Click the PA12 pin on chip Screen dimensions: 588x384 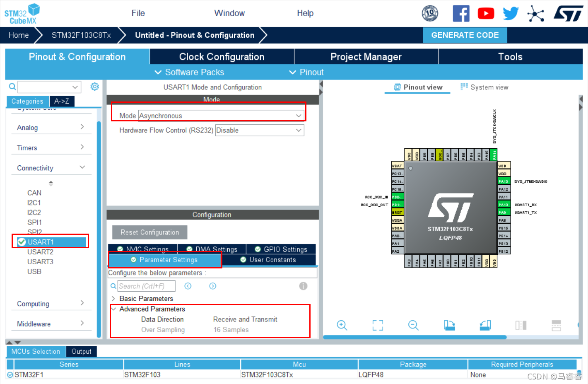click(x=504, y=189)
